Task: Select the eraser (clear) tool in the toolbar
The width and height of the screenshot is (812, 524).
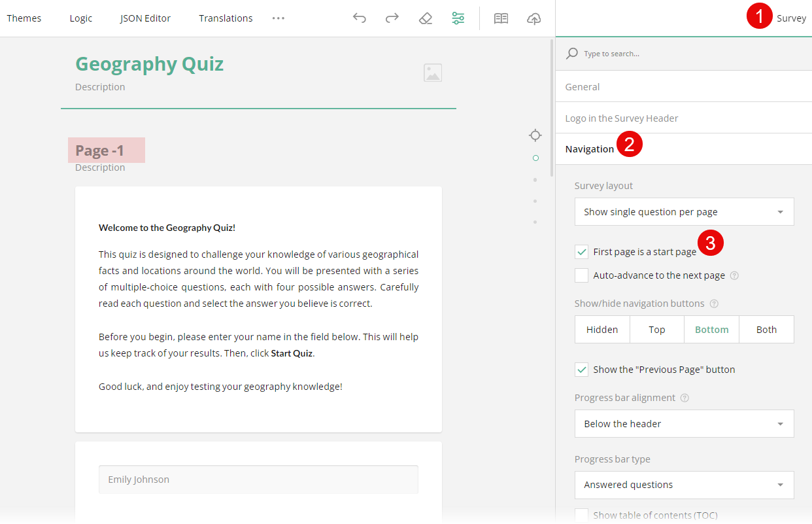Action: pyautogui.click(x=425, y=18)
